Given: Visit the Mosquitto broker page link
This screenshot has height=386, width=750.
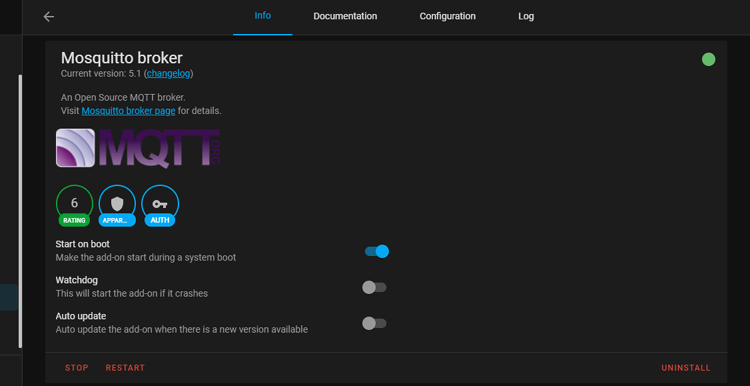Looking at the screenshot, I should coord(128,110).
